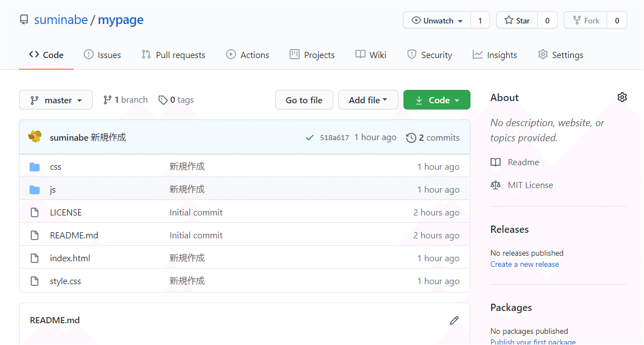The image size is (644, 345).
Task: Click the fork count next to Fork
Action: click(617, 20)
